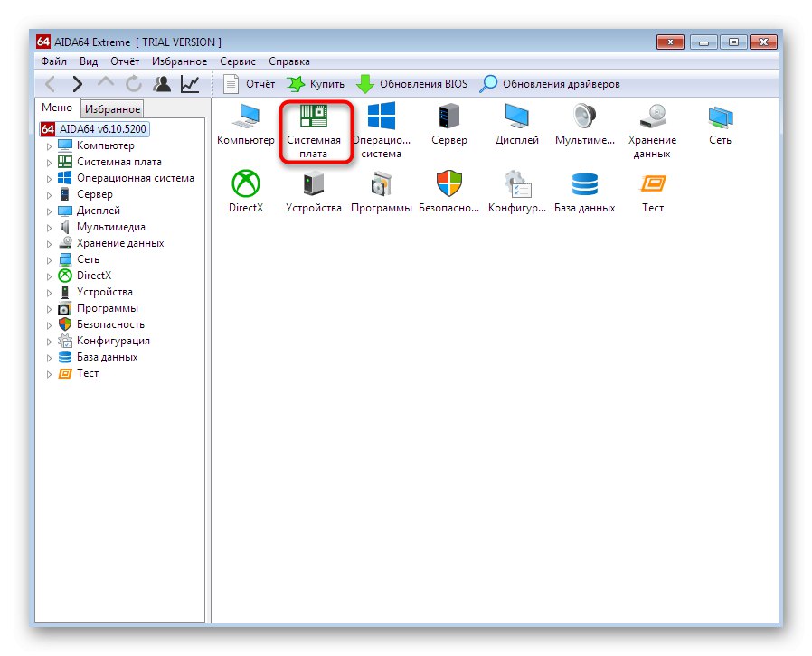This screenshot has width=812, height=656.
Task: Switch to the Избранное tab in sidebar
Action: click(112, 109)
